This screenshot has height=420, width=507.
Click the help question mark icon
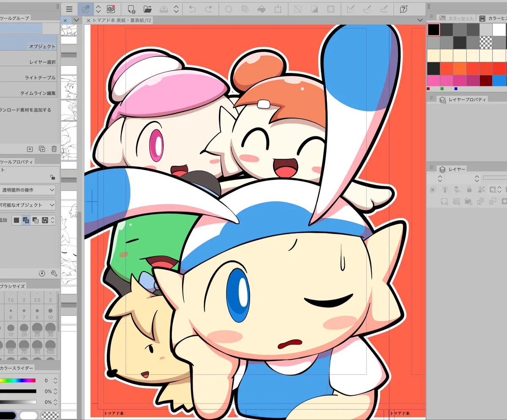403,9
